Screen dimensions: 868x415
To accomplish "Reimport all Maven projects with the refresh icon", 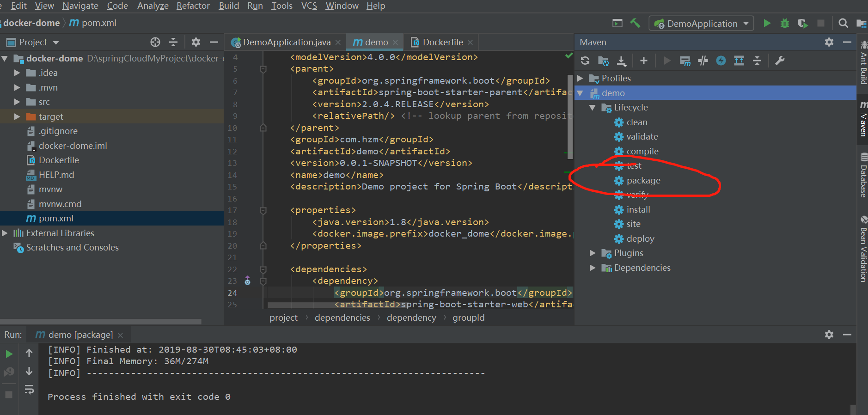I will point(585,61).
